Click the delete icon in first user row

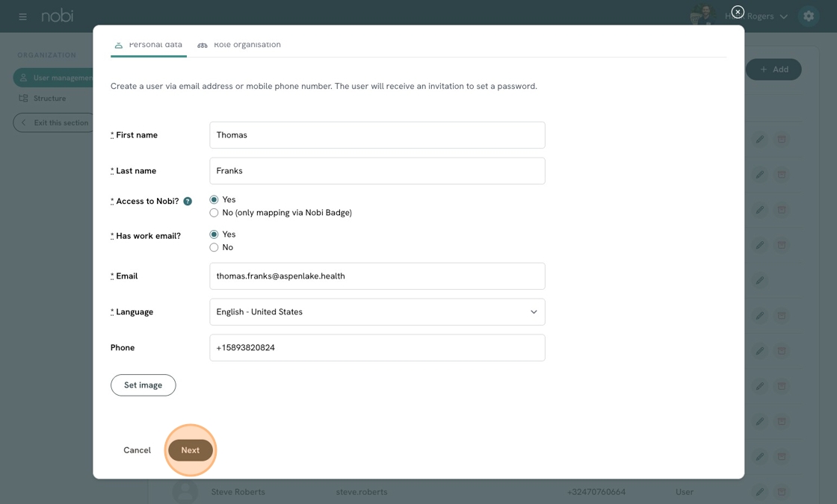(781, 139)
